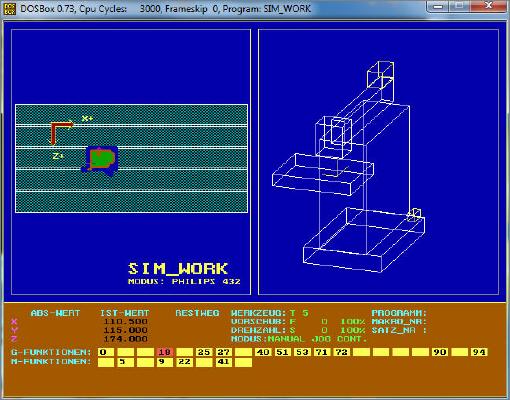Click the IST-WERT column header
The image size is (510, 400).
coord(125,313)
